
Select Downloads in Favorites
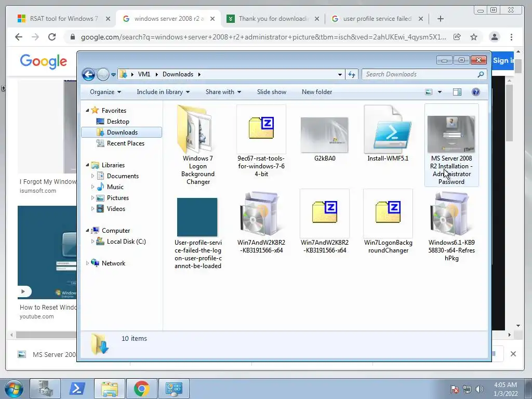(122, 132)
